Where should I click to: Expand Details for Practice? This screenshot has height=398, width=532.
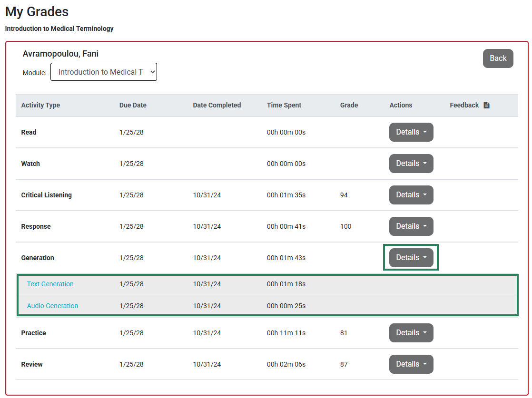411,333
